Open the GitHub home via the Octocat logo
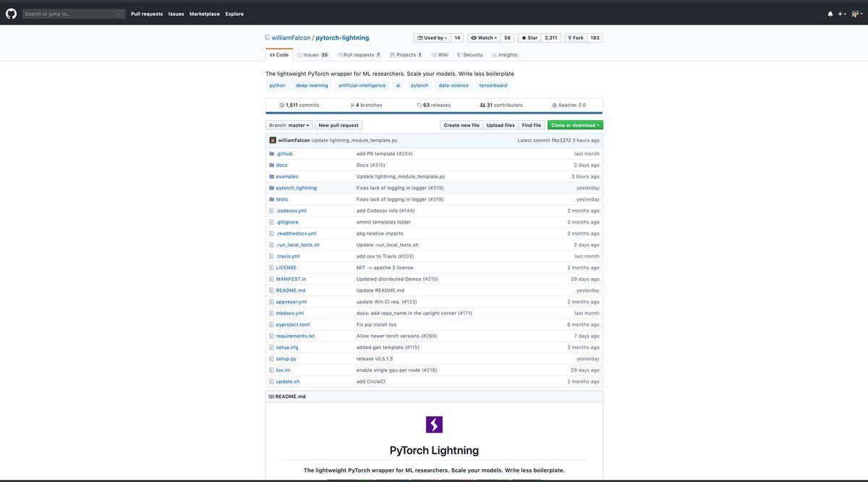 coord(11,13)
